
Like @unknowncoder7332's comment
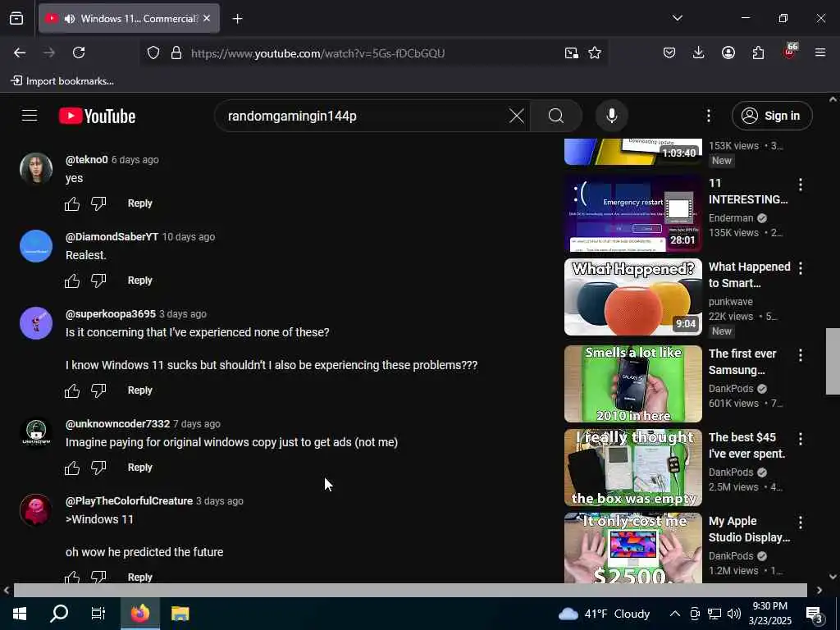[x=72, y=468]
